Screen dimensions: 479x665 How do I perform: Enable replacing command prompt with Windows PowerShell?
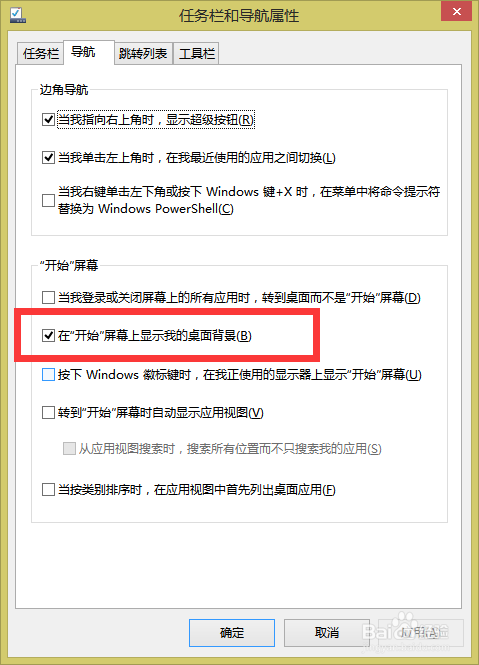pos(48,200)
